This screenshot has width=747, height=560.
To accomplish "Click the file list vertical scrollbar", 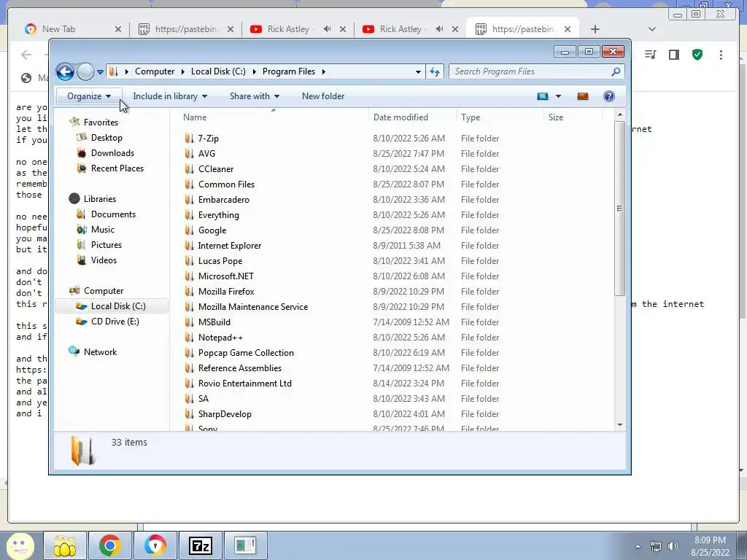I will [x=619, y=209].
